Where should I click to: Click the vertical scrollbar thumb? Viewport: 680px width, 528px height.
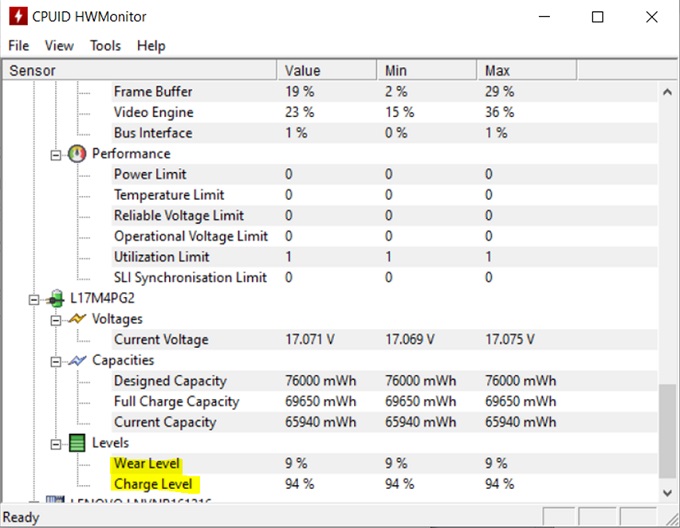667,431
